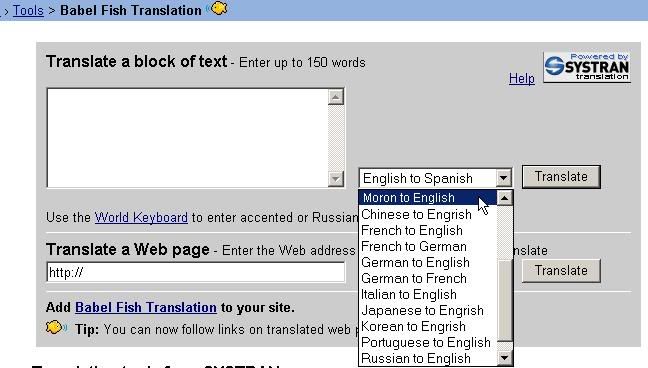Select German to French option

(428, 279)
